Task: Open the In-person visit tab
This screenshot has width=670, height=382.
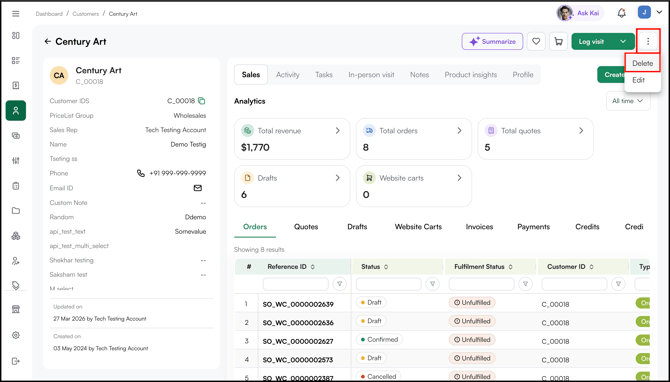Action: pos(371,75)
